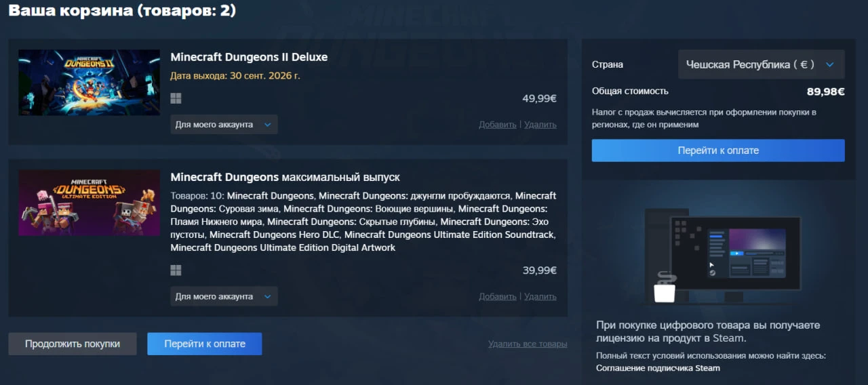The image size is (868, 385).
Task: Click 'Добавить' link for Minecraft Dungeons II Deluxe
Action: point(497,125)
